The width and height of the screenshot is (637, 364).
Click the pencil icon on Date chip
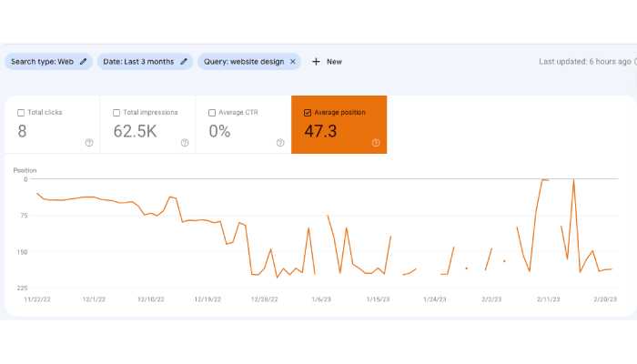click(x=183, y=62)
